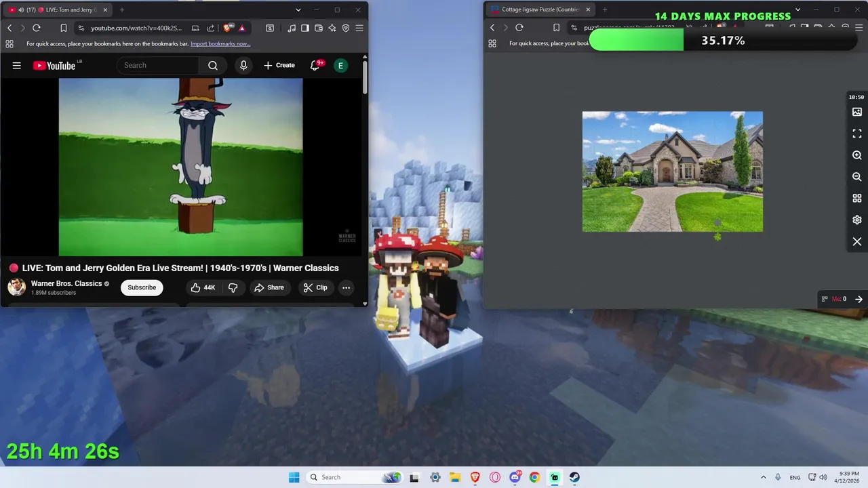Viewport: 868px width, 488px height.
Task: Zoom out on the jigsaw puzzle
Action: pyautogui.click(x=857, y=177)
